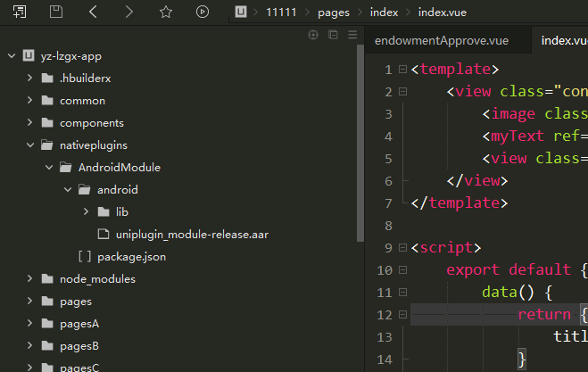This screenshot has height=372, width=588.
Task: Click the pages breadcrumb segment
Action: tap(334, 12)
